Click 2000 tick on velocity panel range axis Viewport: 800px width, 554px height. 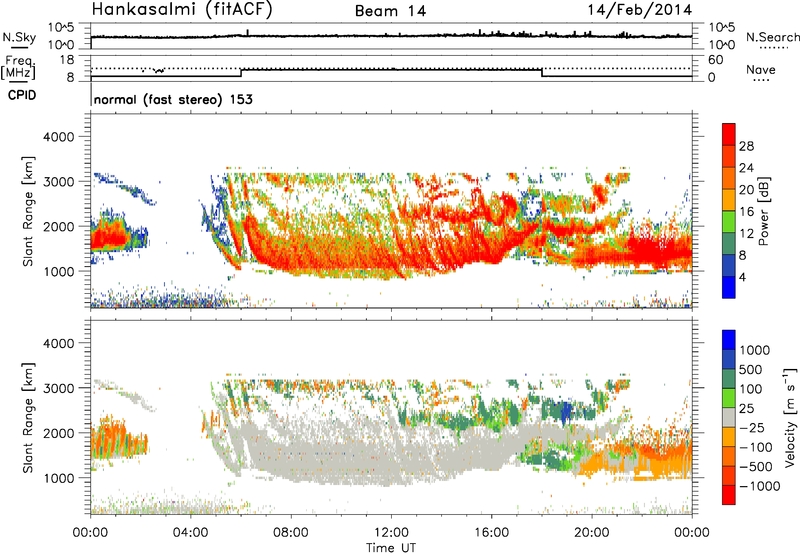click(59, 433)
